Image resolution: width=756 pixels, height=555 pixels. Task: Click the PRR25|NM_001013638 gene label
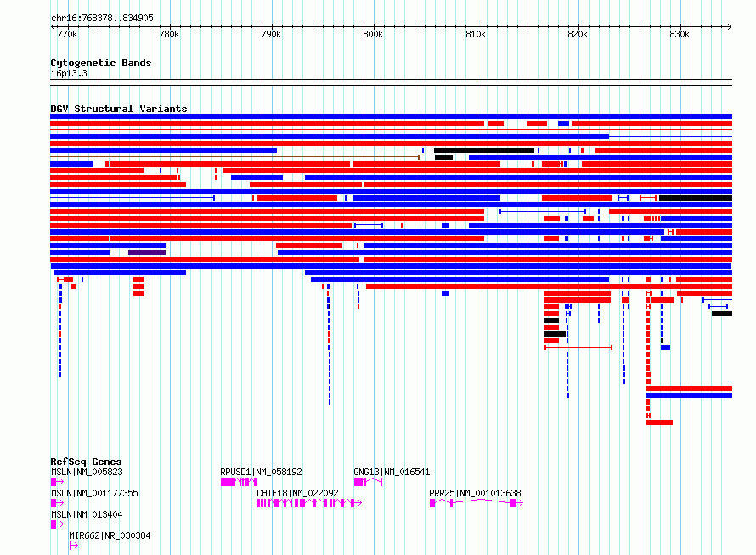point(475,493)
